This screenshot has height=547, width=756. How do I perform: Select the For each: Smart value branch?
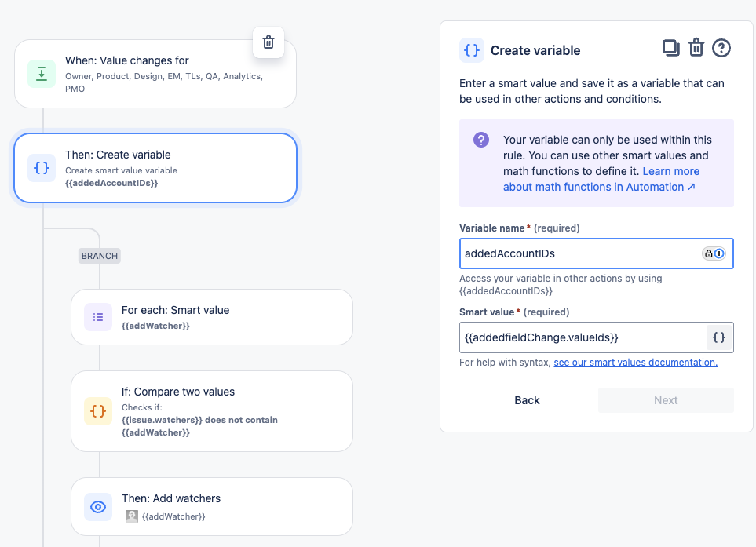click(x=212, y=317)
